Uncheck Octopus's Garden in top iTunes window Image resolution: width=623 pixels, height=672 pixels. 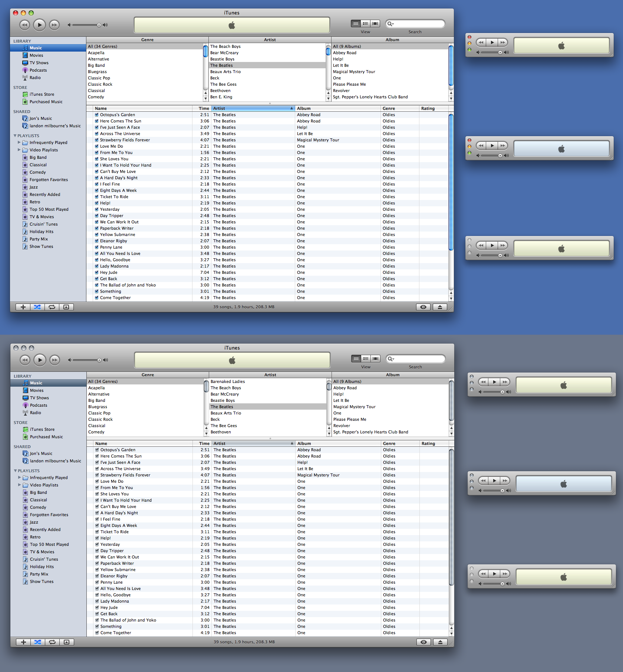pyautogui.click(x=97, y=115)
